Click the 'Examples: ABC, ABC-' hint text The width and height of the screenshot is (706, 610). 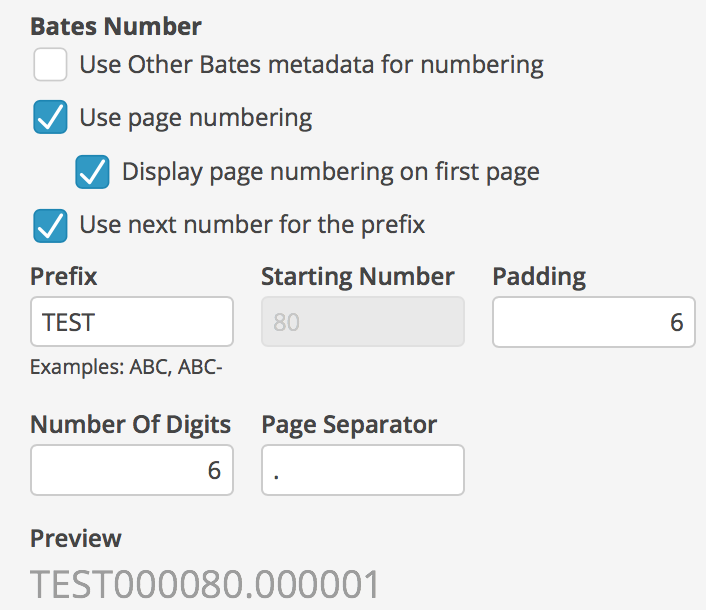click(x=126, y=367)
